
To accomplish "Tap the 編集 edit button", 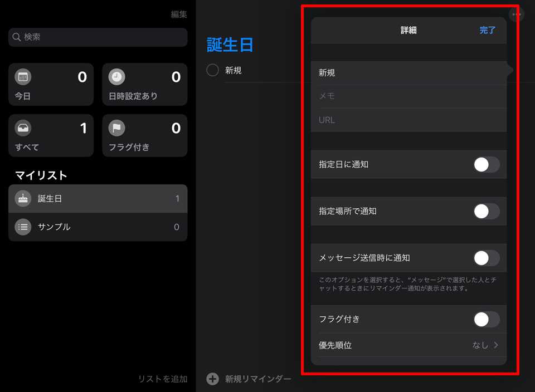I will tap(179, 14).
